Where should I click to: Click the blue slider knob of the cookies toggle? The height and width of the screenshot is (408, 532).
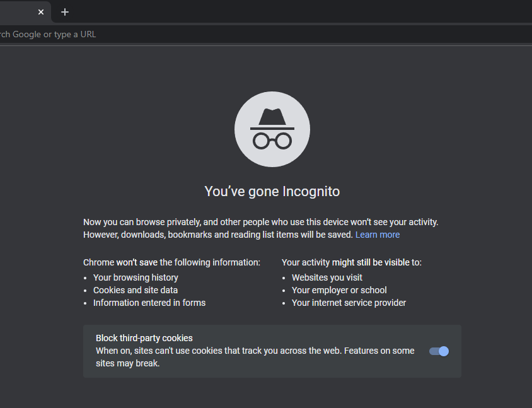[443, 351]
